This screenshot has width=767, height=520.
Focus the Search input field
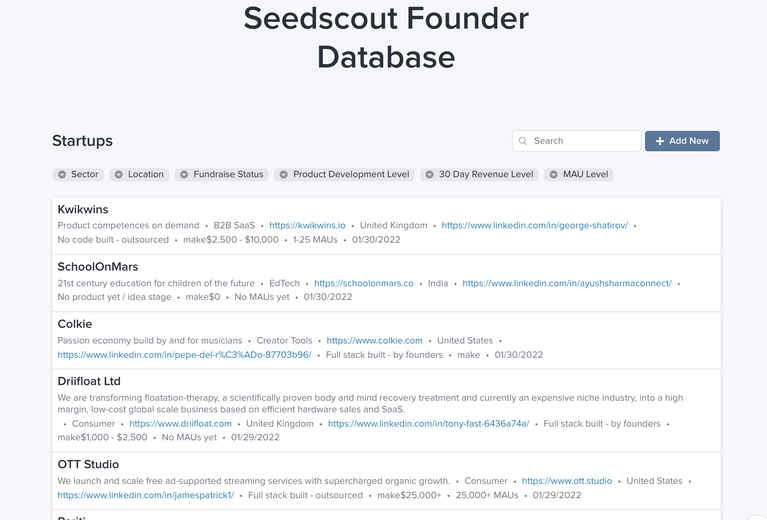576,141
